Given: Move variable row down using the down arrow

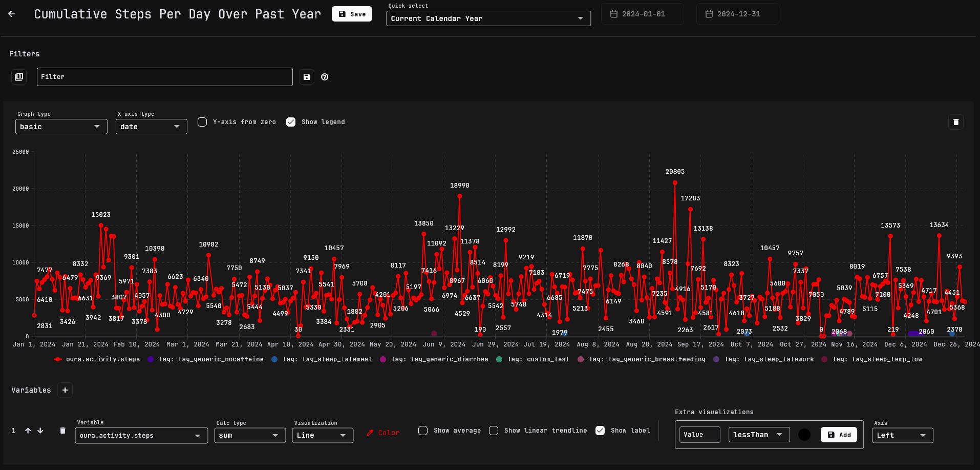Looking at the screenshot, I should click(40, 431).
